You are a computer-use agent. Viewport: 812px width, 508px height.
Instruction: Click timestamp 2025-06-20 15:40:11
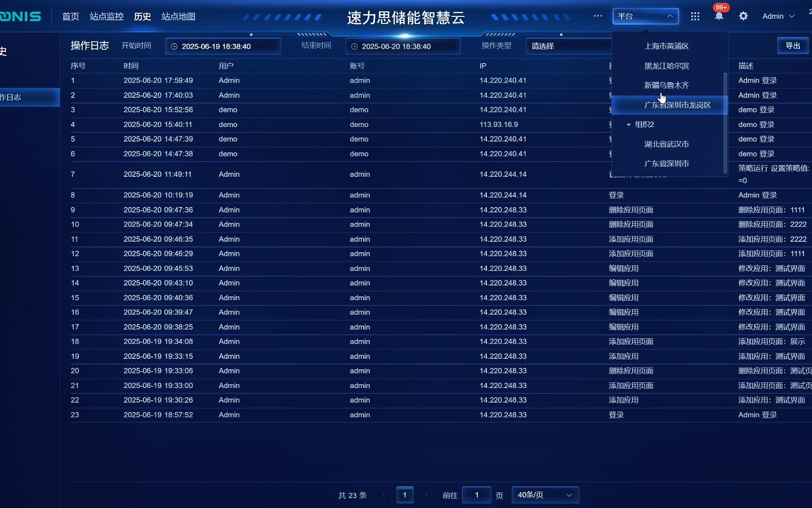pos(158,125)
